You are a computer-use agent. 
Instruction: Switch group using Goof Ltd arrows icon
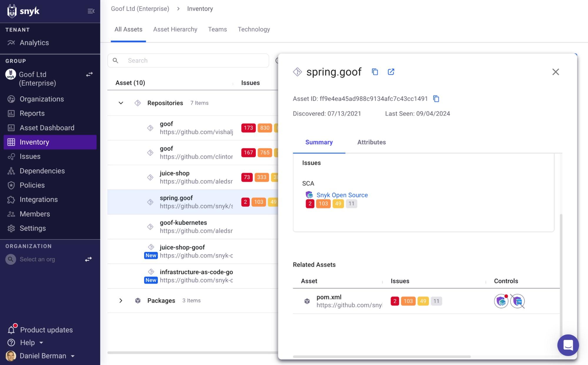pyautogui.click(x=89, y=74)
